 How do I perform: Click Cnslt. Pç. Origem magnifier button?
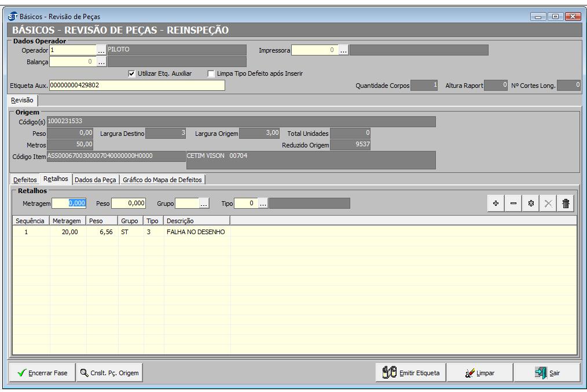[109, 373]
